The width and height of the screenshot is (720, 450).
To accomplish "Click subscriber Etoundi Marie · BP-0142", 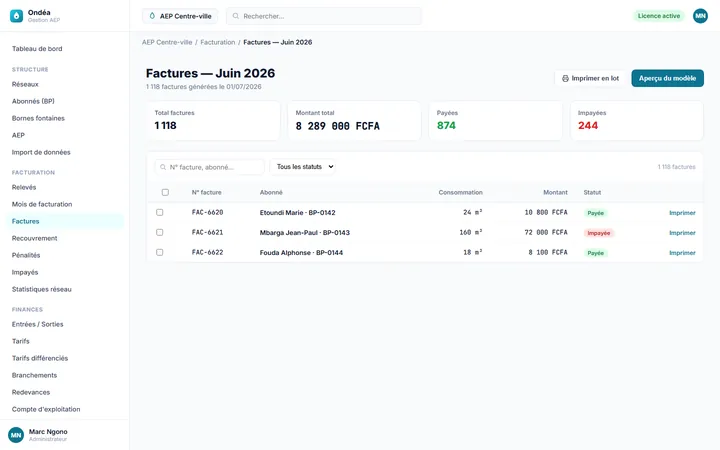I will click(x=298, y=213).
